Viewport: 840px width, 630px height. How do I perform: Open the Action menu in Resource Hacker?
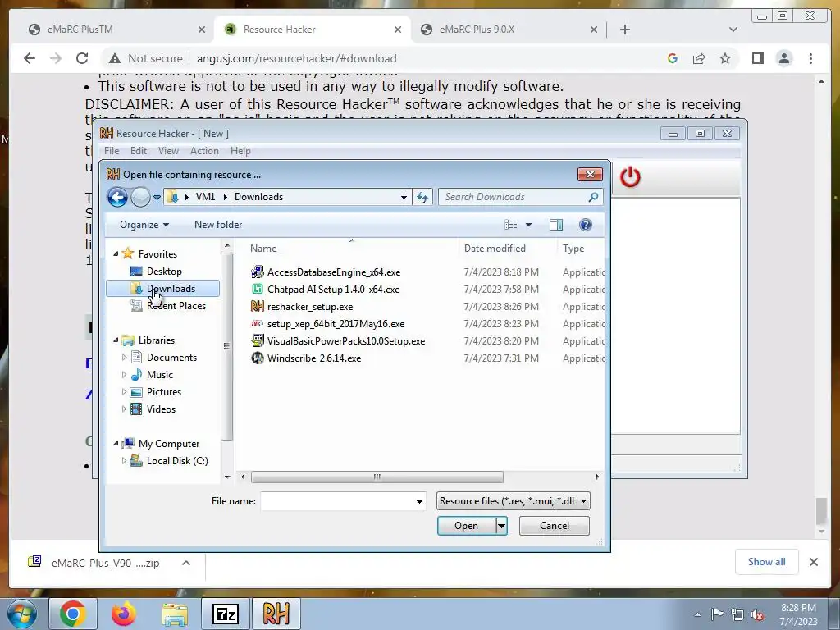(x=204, y=151)
